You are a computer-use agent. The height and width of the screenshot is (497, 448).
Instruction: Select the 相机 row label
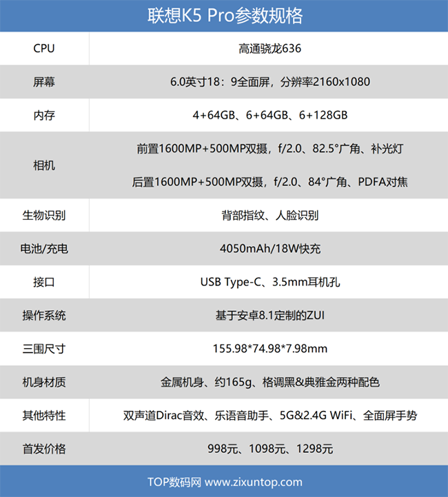[44, 165]
